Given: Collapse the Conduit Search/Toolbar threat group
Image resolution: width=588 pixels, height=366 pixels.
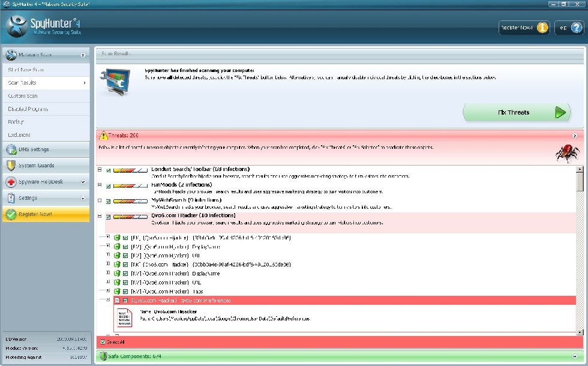Looking at the screenshot, I should tap(100, 169).
